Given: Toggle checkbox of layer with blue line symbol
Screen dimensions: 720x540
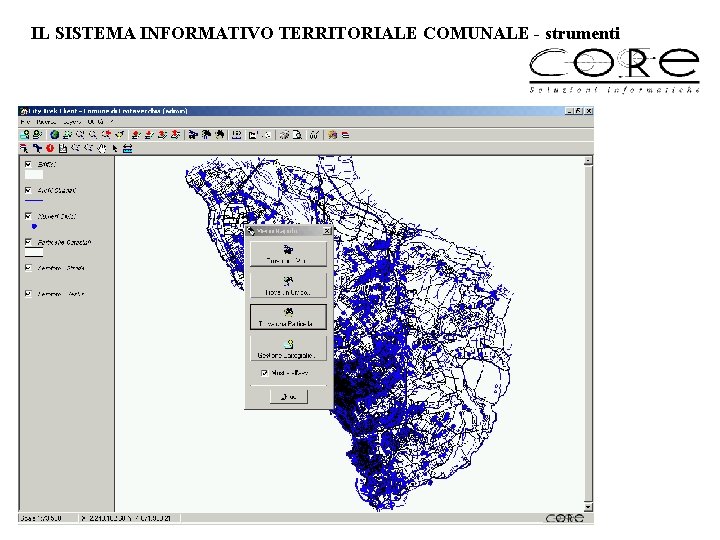Looking at the screenshot, I should 28,190.
